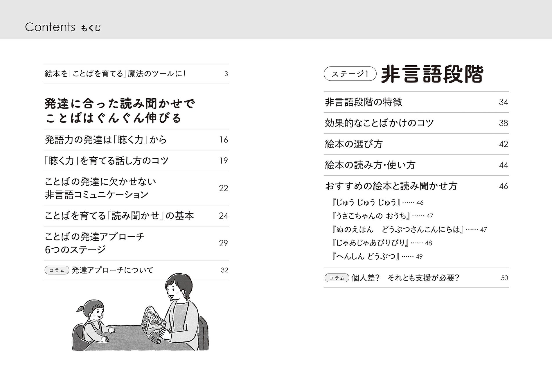Image resolution: width=552 pixels, height=392 pixels.
Task: Select book title 『じゅう じゅう じゅう』
Action: pyautogui.click(x=366, y=202)
